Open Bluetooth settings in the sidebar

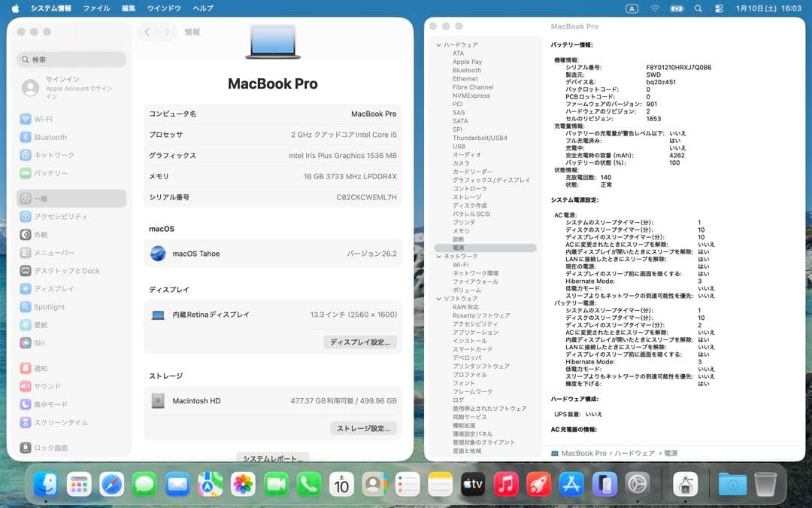[x=47, y=137]
